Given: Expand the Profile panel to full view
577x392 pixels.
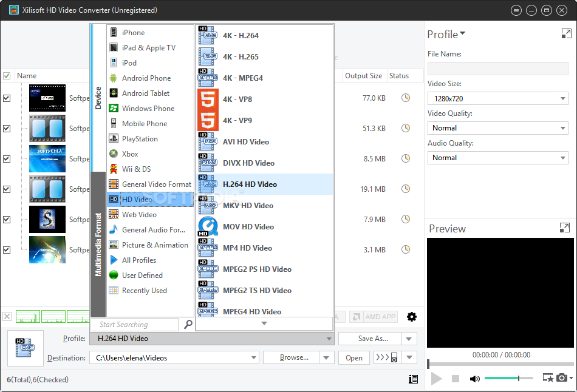Looking at the screenshot, I should click(566, 34).
